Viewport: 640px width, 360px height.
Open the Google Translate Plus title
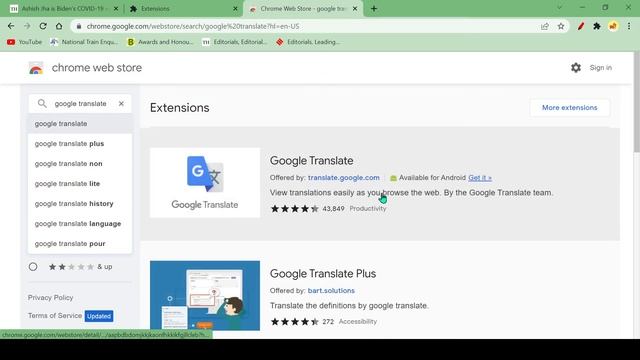323,273
